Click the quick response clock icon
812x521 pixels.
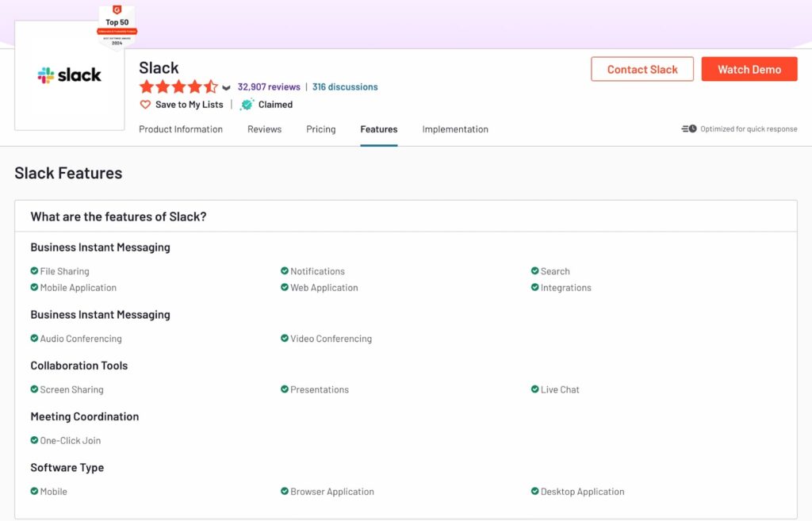pos(689,129)
